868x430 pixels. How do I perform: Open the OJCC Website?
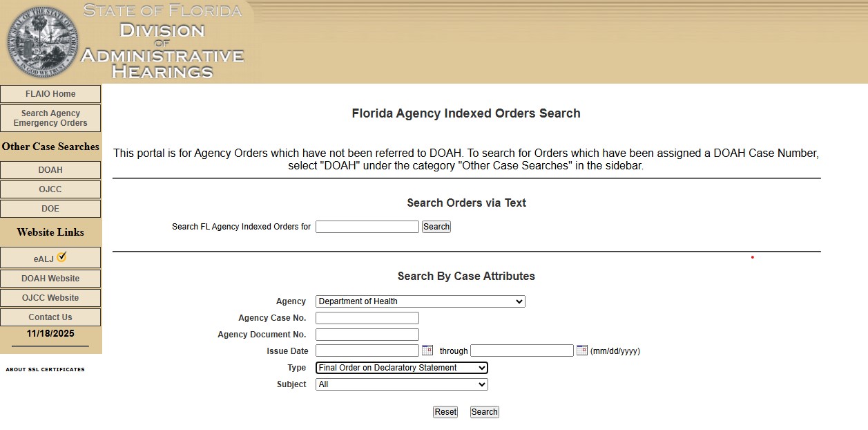click(50, 297)
